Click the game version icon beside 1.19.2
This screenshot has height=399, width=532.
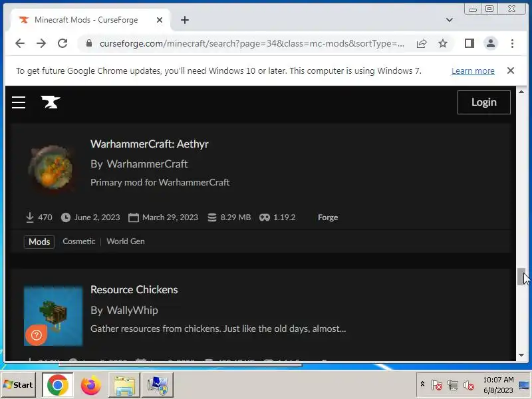coord(265,217)
